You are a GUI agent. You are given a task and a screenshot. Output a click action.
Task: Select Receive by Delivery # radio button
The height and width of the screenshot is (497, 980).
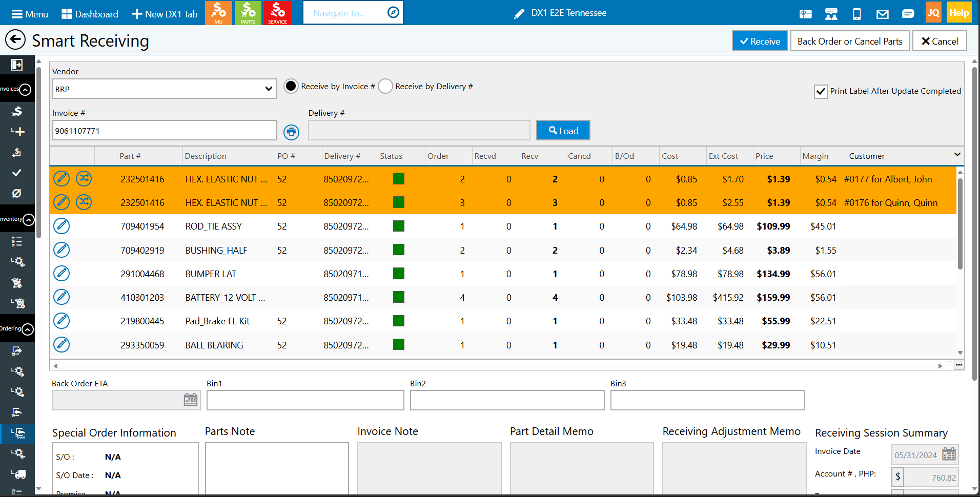click(385, 86)
